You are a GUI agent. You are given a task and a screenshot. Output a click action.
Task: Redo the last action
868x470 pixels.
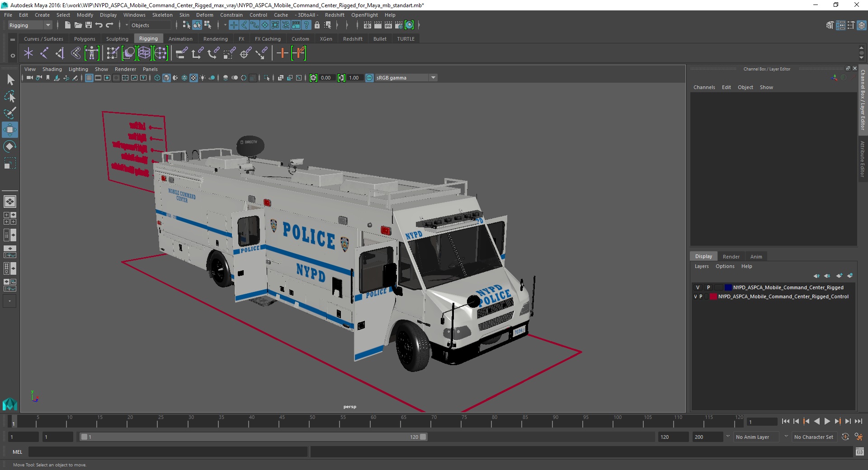coord(109,25)
